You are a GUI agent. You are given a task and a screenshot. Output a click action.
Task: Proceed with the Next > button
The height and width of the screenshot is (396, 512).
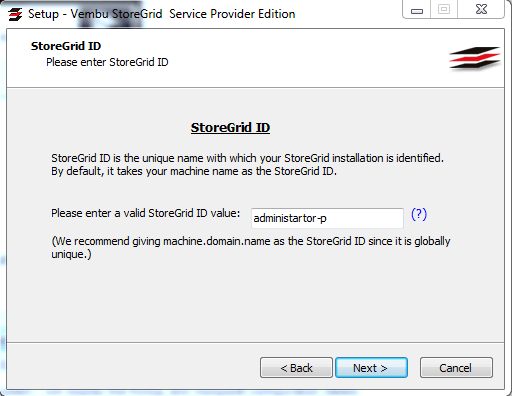pos(371,368)
